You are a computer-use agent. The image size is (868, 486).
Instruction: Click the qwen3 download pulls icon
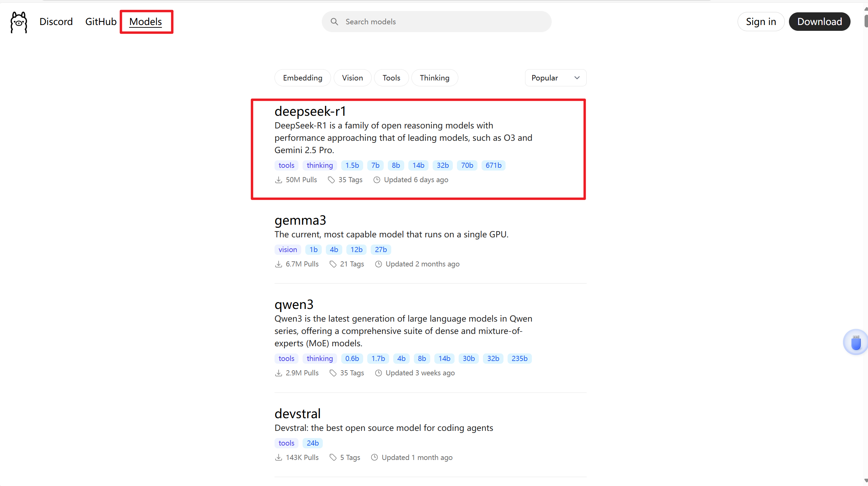click(x=279, y=373)
